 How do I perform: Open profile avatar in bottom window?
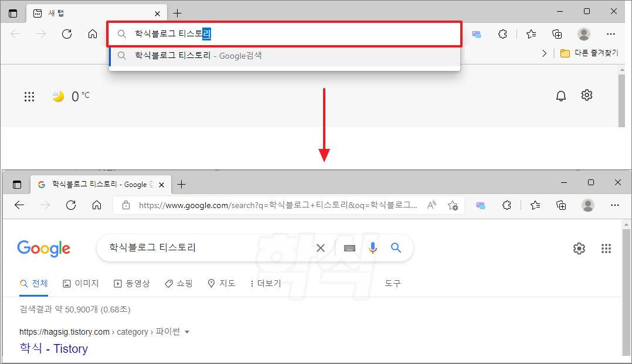tap(587, 206)
